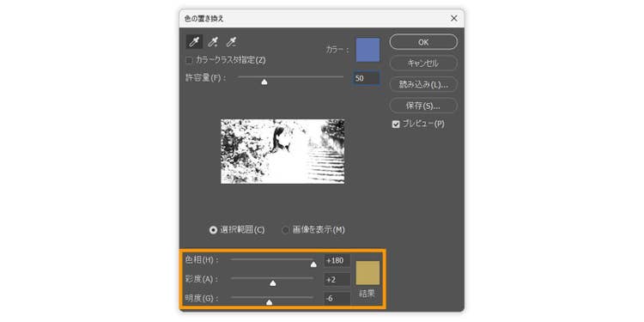Open the blue カラー swatch picker
The height and width of the screenshot is (322, 644).
click(368, 50)
